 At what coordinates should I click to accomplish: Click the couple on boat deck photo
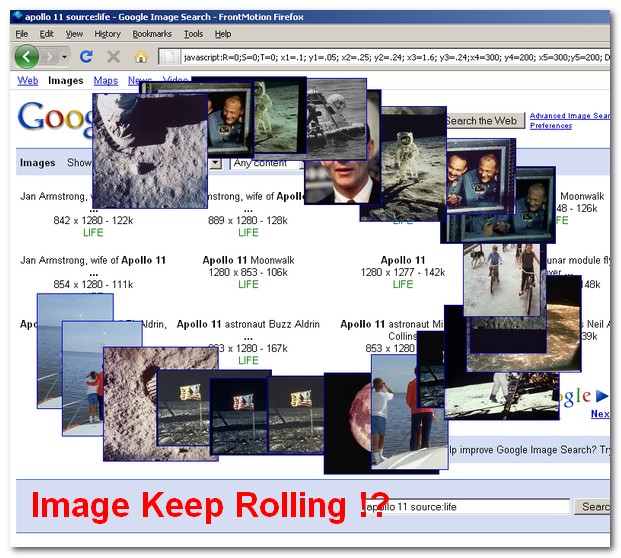tap(82, 378)
